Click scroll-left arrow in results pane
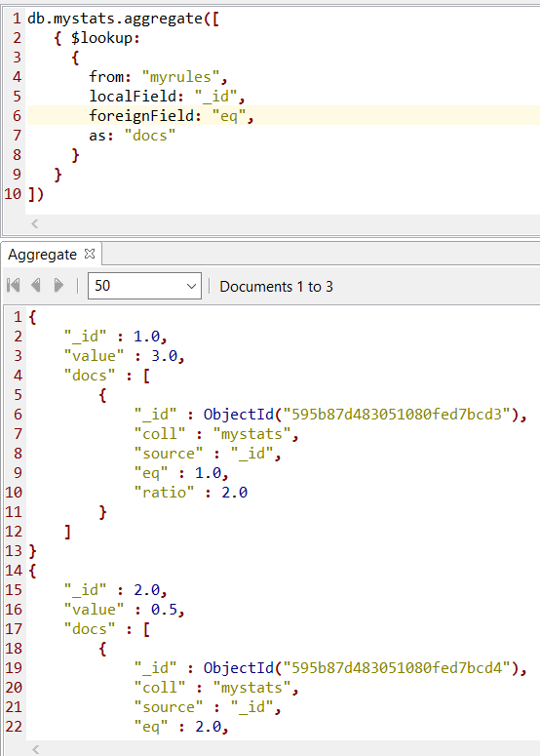Image resolution: width=541 pixels, height=756 pixels. click(x=35, y=749)
